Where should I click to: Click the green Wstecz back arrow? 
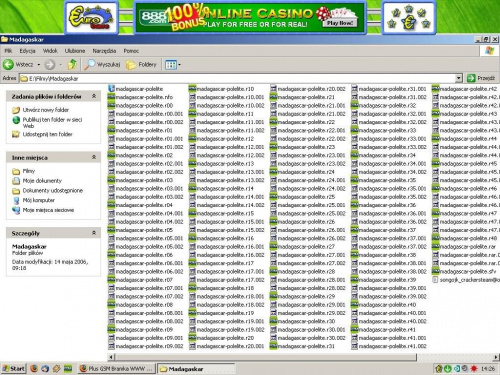(8, 64)
